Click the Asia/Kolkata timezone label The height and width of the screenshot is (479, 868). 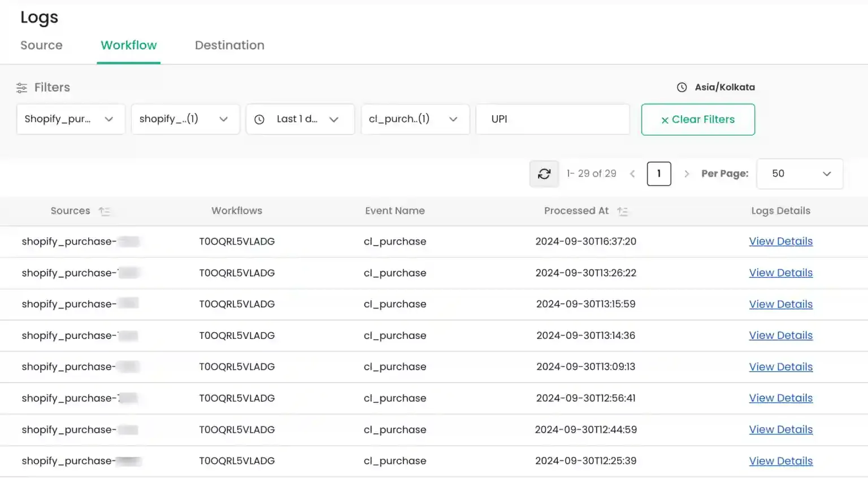click(x=724, y=88)
